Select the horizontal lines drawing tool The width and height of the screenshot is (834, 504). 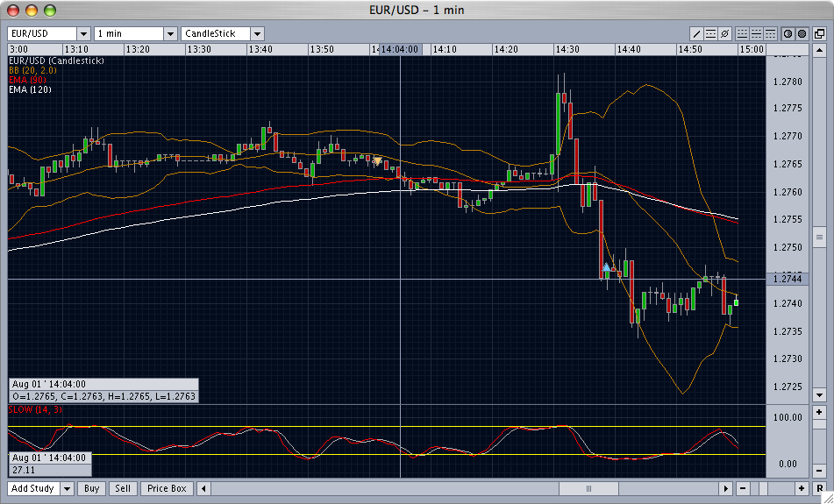click(x=710, y=34)
